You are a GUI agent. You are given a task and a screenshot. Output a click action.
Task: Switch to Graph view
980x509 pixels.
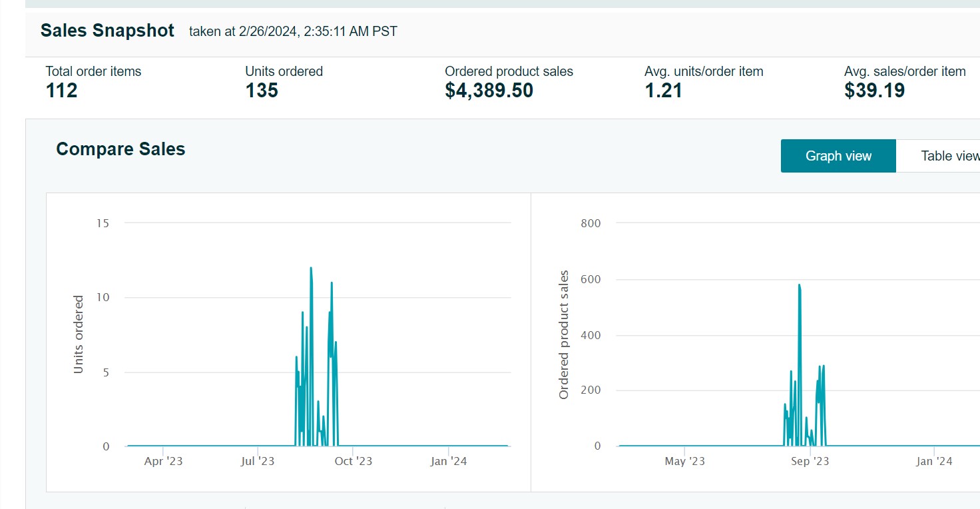(838, 156)
